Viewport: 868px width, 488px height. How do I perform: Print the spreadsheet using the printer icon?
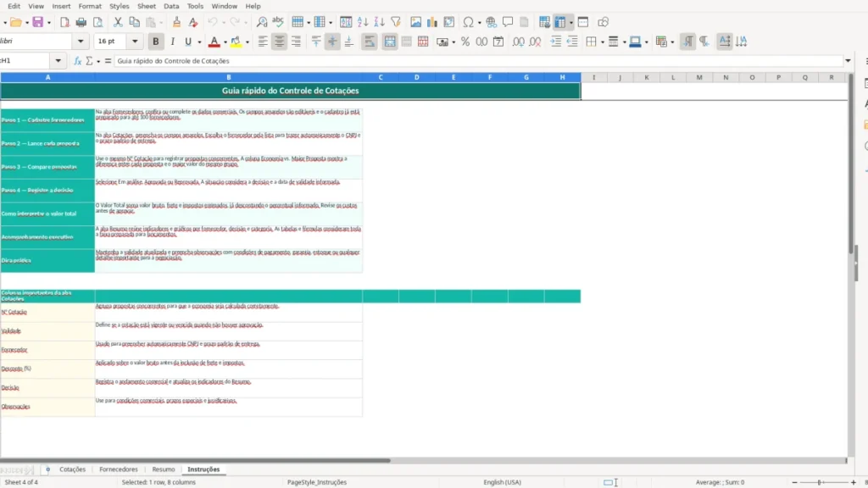coord(81,22)
